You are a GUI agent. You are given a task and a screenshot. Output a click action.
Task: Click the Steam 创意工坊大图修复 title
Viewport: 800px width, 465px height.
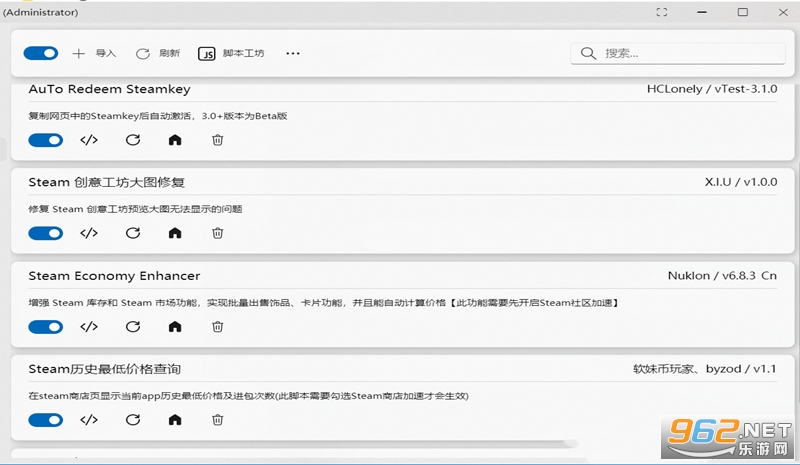click(x=107, y=182)
